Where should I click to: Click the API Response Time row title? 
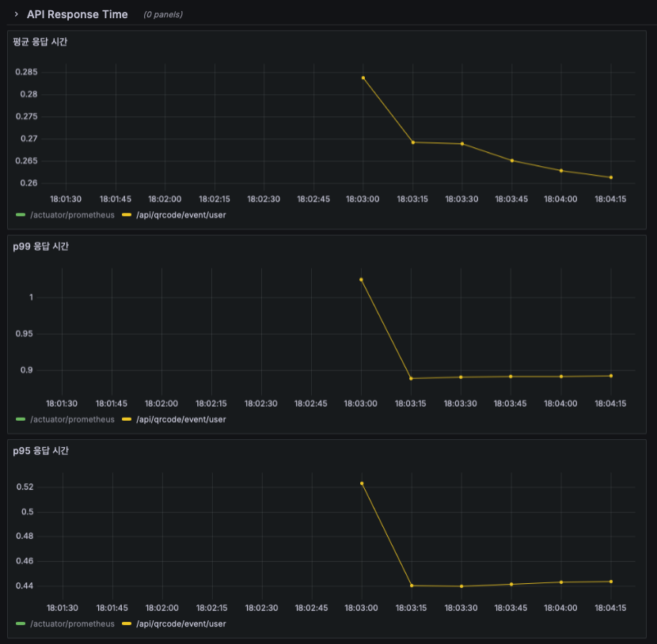(x=77, y=14)
